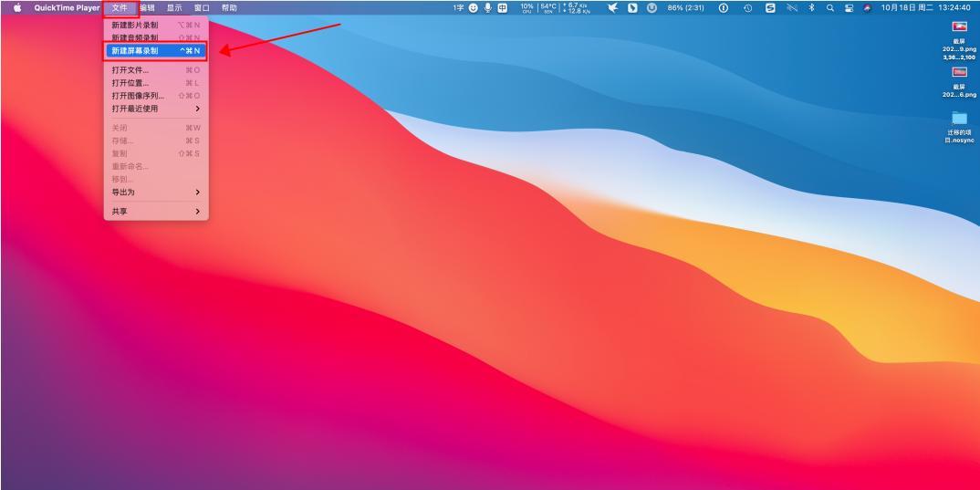Choose 新建音频录制 menu entry
The height and width of the screenshot is (490, 980).
pos(156,37)
